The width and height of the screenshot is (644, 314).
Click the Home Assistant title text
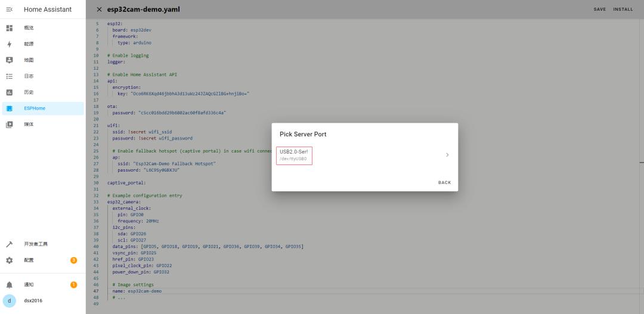(x=48, y=10)
